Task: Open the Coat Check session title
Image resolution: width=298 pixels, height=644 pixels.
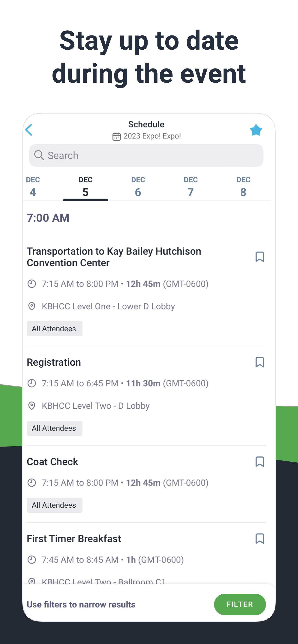Action: click(52, 462)
